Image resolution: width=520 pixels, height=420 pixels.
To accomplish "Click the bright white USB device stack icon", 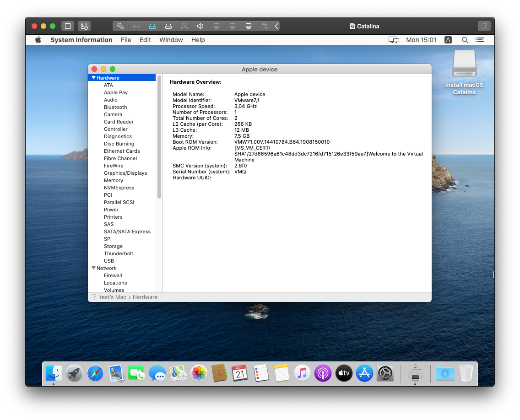I will [249, 26].
